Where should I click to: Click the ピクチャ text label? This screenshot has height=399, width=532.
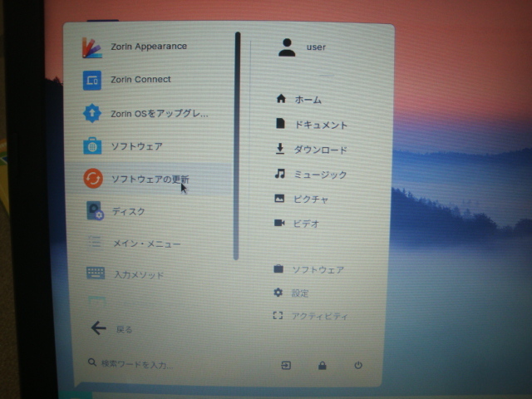click(x=311, y=199)
